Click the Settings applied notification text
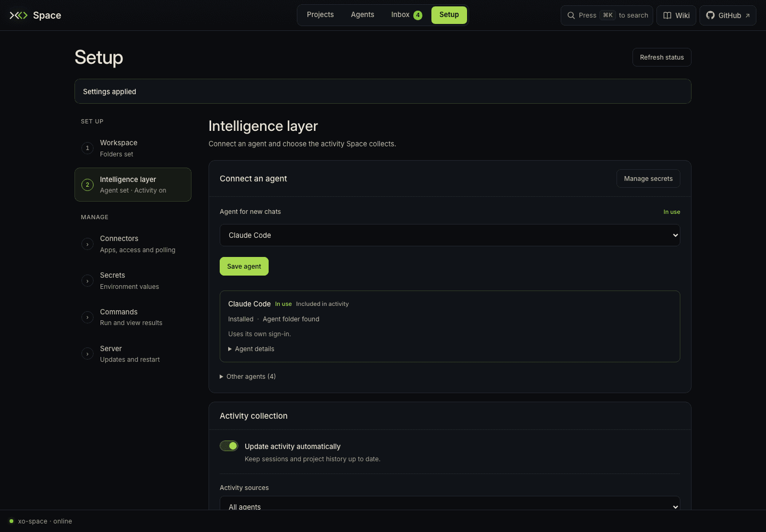 point(110,92)
